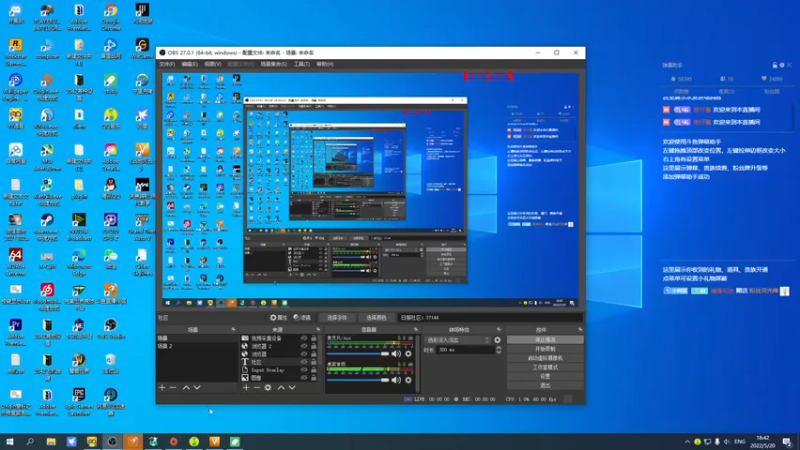Open 麦克风/Aux audio settings gear

click(x=408, y=354)
